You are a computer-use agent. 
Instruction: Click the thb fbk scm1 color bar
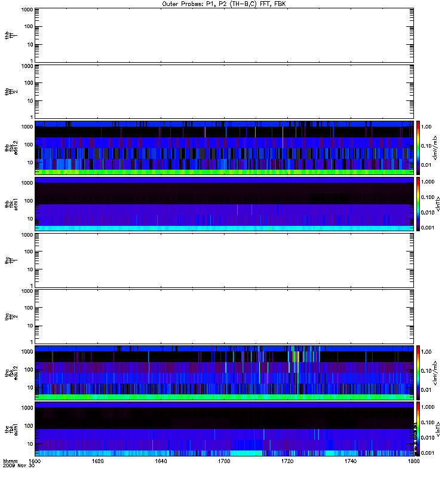point(418,204)
